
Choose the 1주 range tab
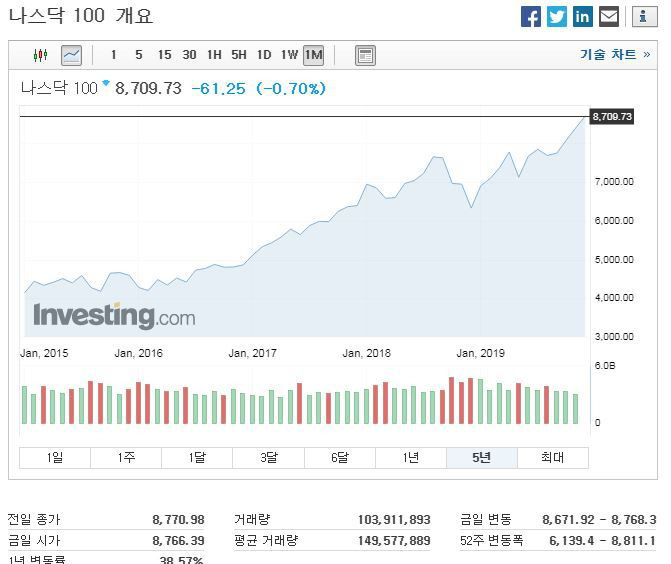pyautogui.click(x=126, y=458)
